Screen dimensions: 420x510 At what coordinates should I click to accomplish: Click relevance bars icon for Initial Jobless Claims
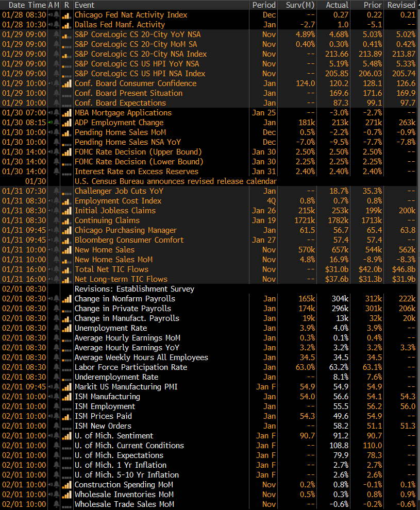click(66, 211)
